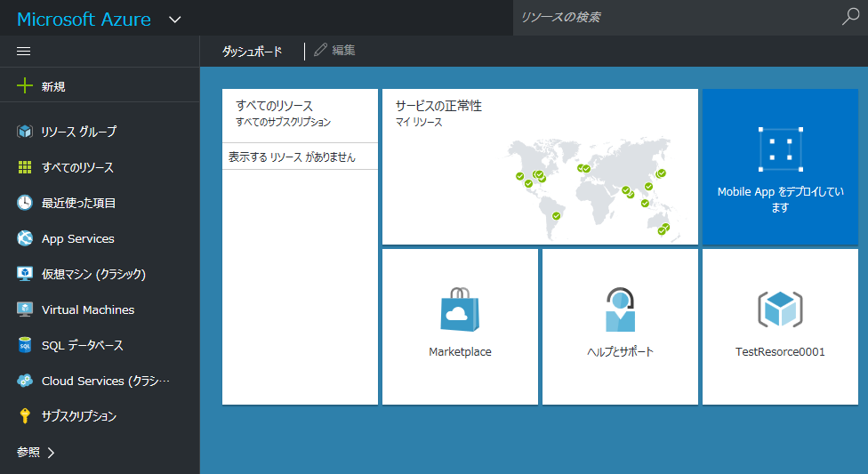The image size is (868, 474).
Task: Go to App Services in sidebar
Action: 78,238
